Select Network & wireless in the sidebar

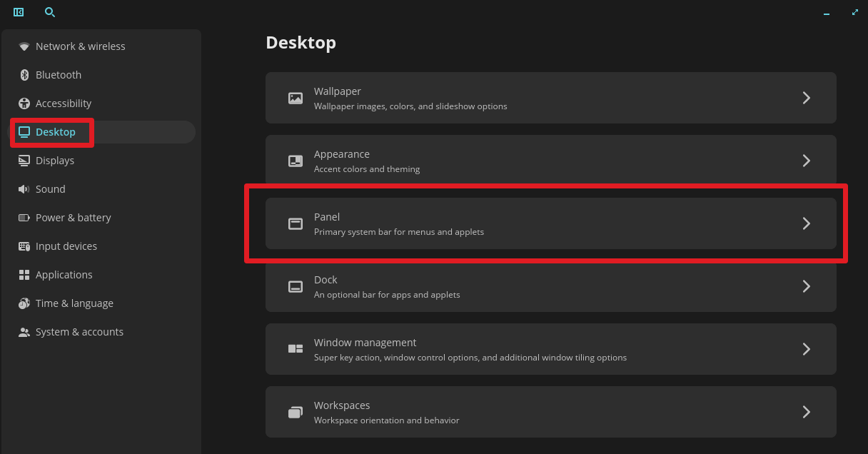click(80, 46)
